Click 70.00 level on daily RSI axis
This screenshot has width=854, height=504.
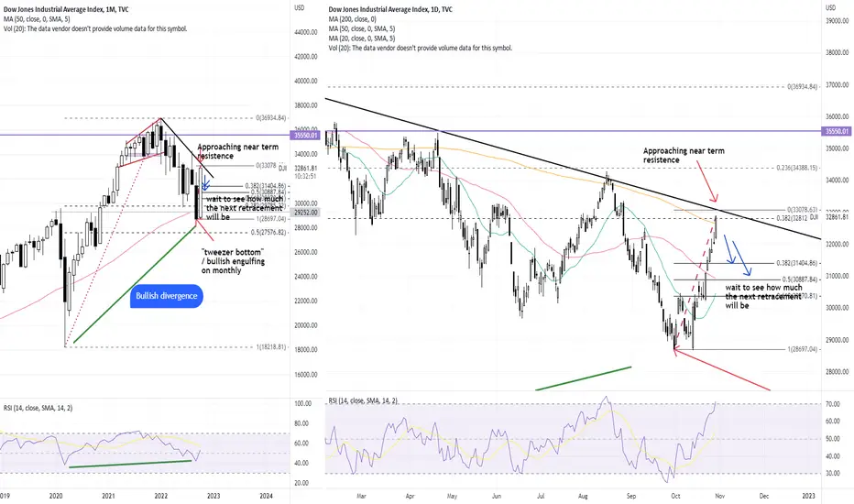click(832, 404)
